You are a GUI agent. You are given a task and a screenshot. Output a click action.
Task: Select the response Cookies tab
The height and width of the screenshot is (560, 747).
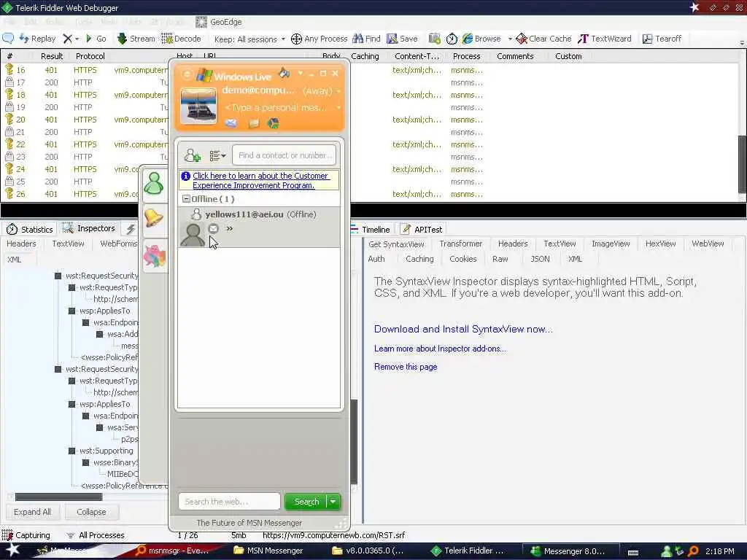pos(462,259)
